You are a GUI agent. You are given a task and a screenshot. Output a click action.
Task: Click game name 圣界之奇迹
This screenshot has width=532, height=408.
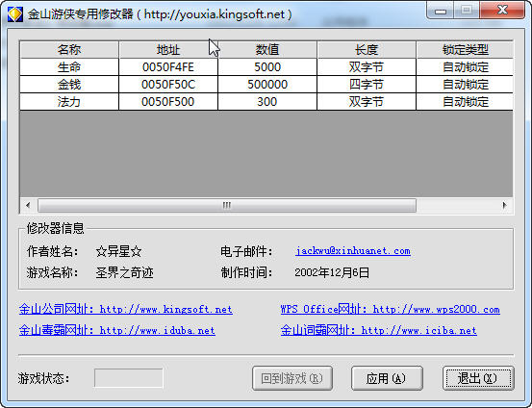[x=124, y=272]
